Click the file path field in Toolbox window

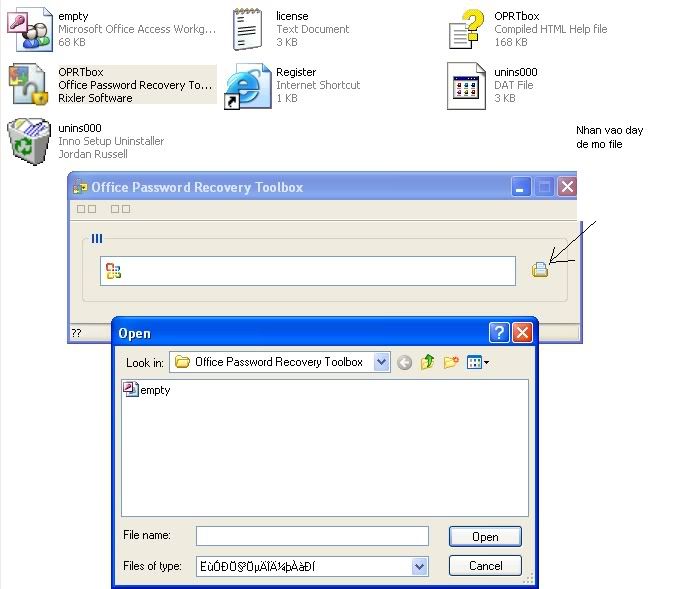(308, 271)
